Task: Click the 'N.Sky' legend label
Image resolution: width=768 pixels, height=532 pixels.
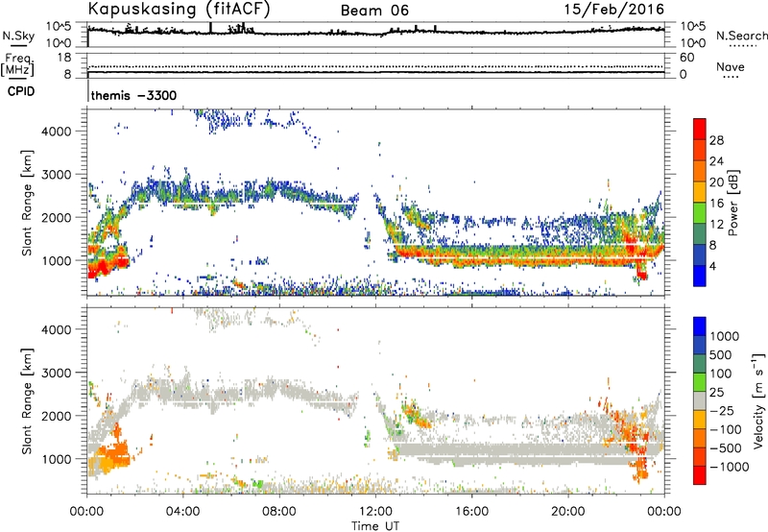Action: tap(18, 36)
